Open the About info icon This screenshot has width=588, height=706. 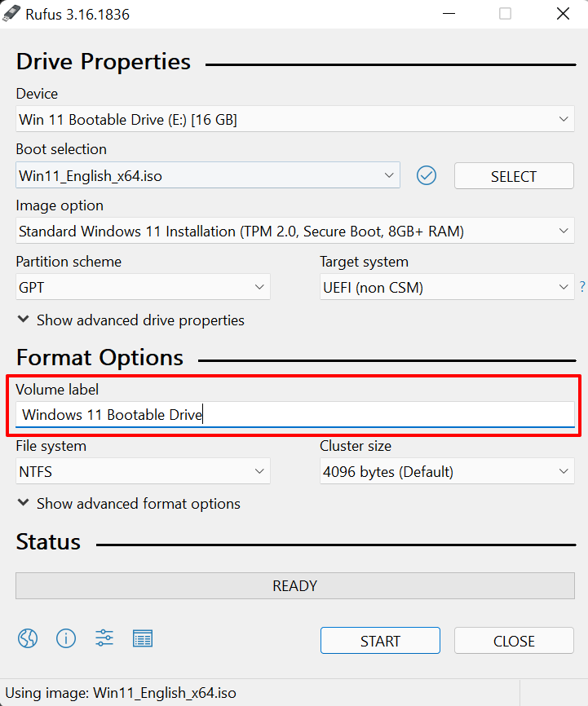(66, 638)
